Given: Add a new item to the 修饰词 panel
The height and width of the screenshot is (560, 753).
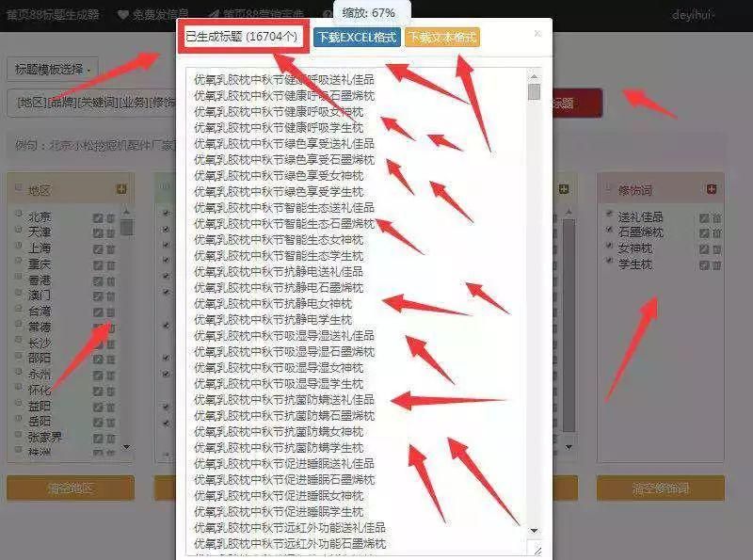Looking at the screenshot, I should point(712,189).
